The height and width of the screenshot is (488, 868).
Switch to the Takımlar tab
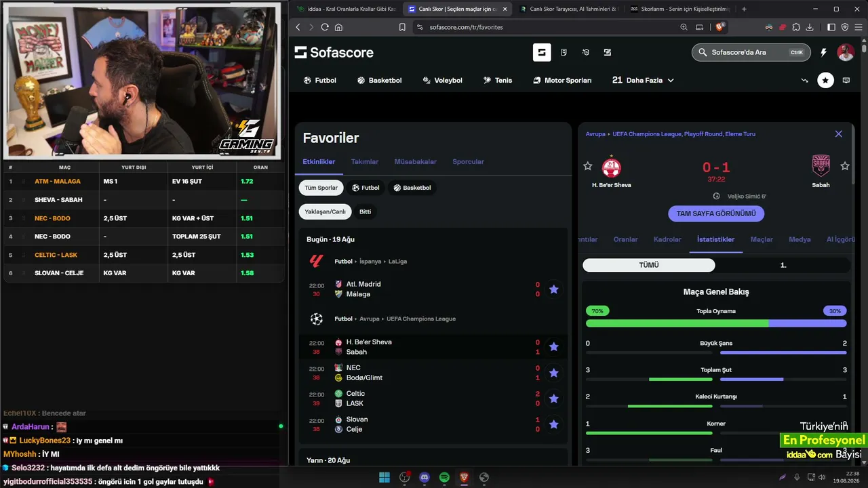(365, 162)
